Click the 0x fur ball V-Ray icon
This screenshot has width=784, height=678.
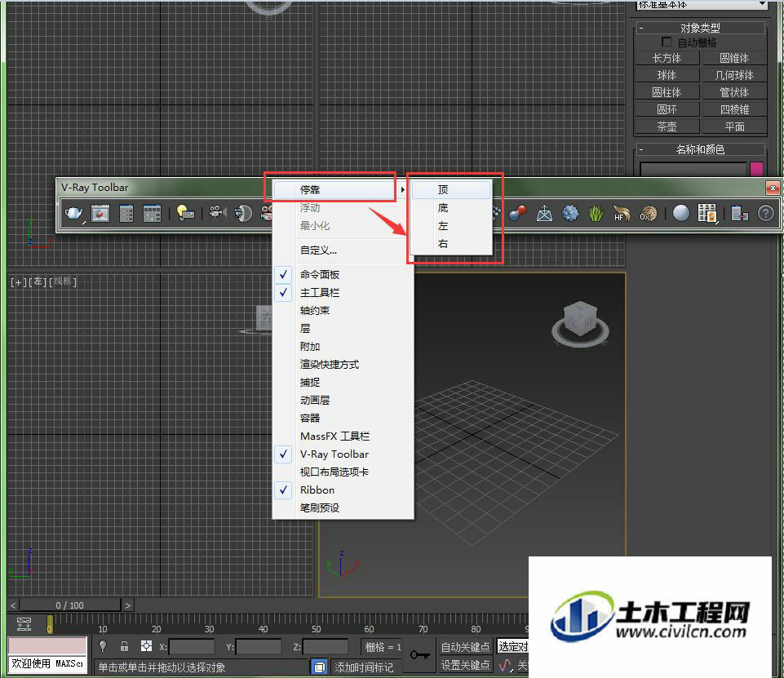coord(648,214)
